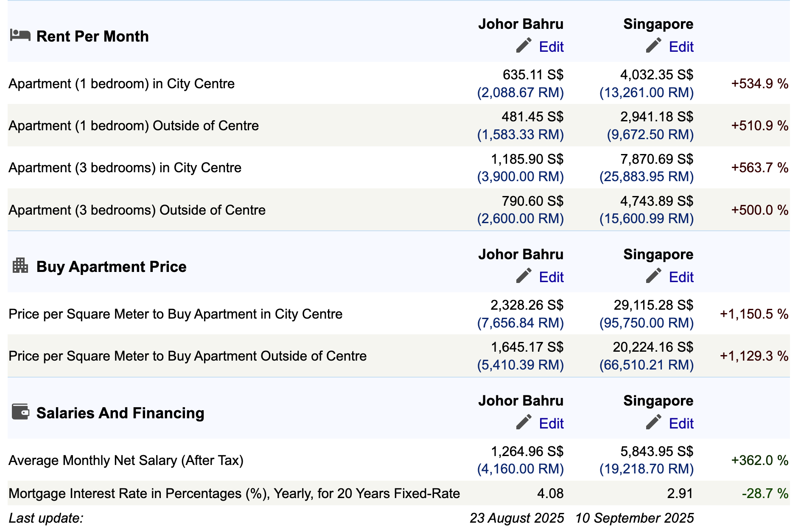The height and width of the screenshot is (532, 801).
Task: Click the 2,328.26 S$ price value
Action: [527, 305]
